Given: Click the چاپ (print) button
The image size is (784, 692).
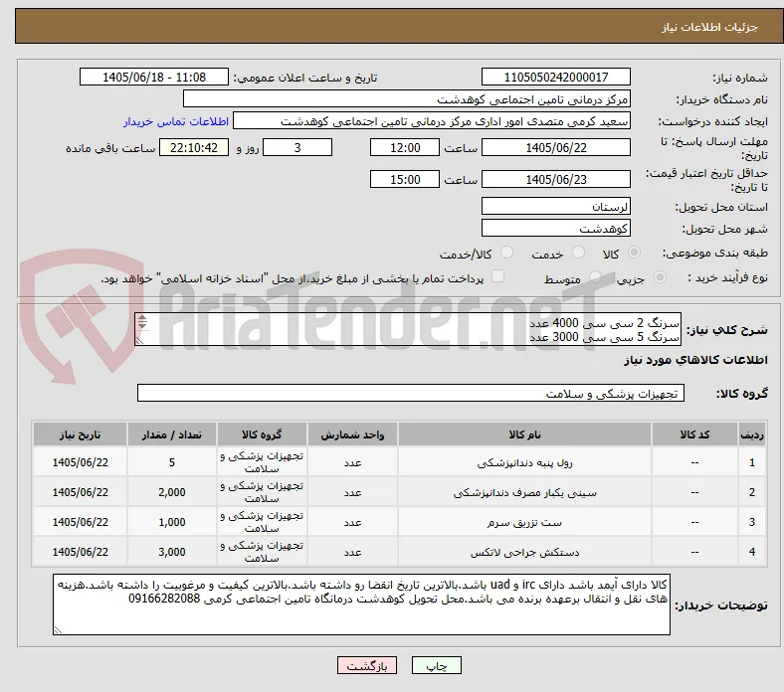Looking at the screenshot, I should (x=436, y=665).
